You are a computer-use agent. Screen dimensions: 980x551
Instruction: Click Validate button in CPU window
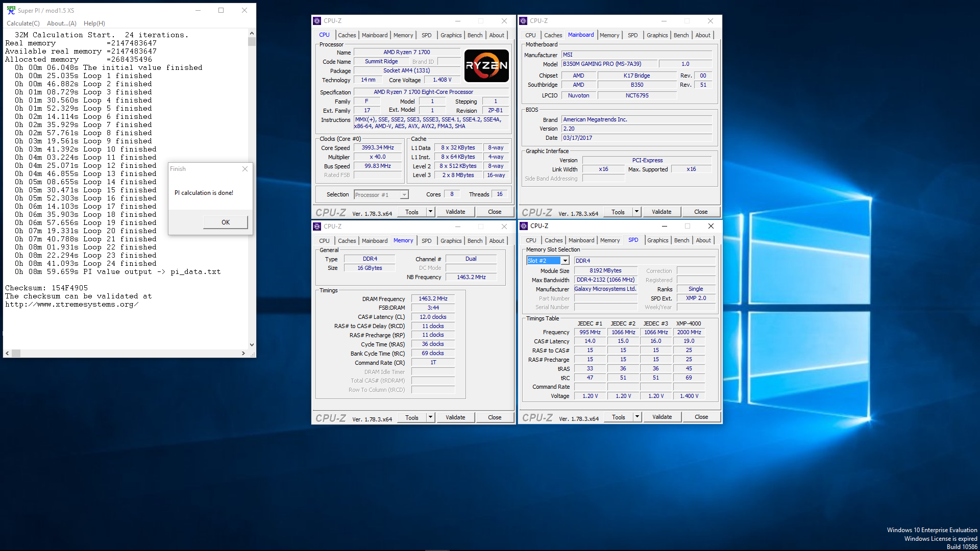(x=455, y=212)
